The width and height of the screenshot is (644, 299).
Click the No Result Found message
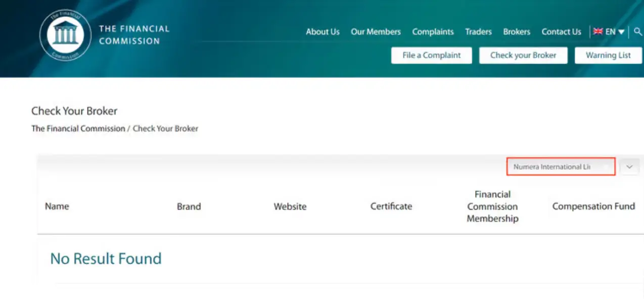click(x=106, y=259)
